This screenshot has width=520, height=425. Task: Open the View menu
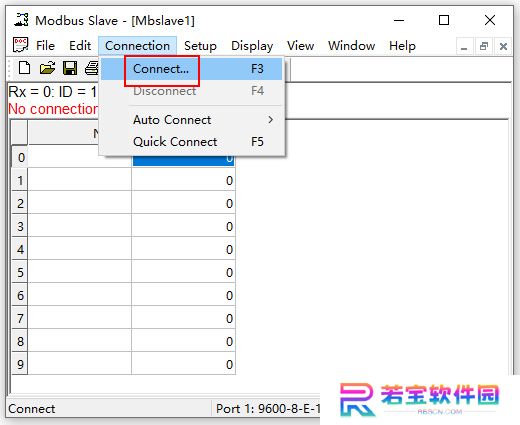(x=301, y=46)
